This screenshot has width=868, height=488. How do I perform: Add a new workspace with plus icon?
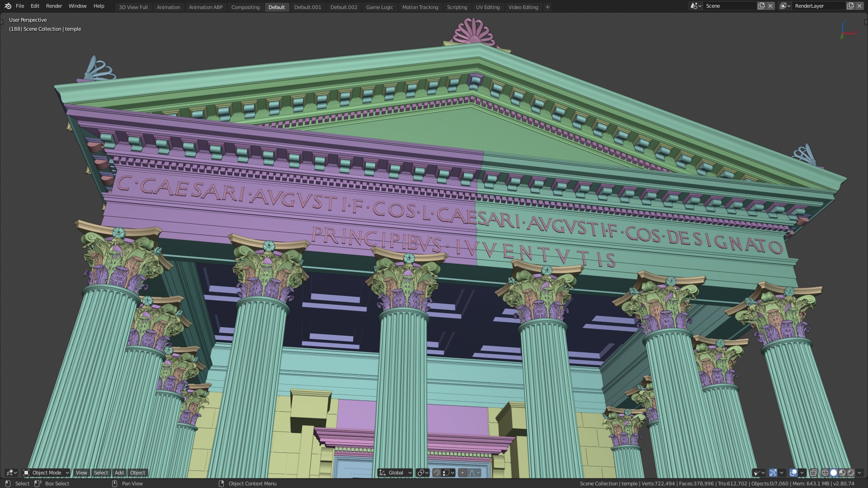point(547,7)
